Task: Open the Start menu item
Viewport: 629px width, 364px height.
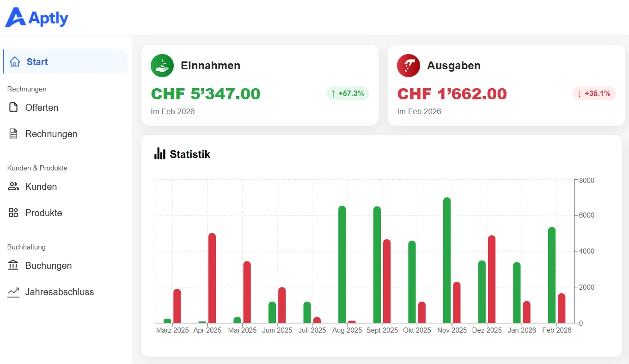Action: point(65,61)
